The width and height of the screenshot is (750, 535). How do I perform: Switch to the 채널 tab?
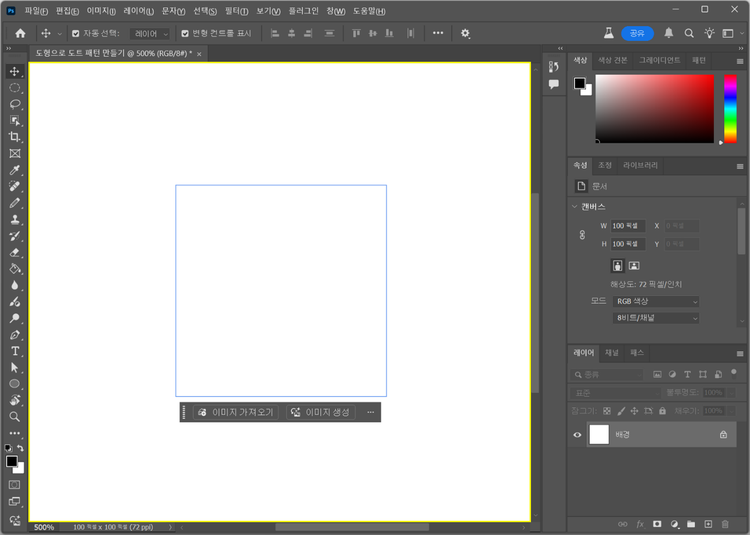coord(612,353)
